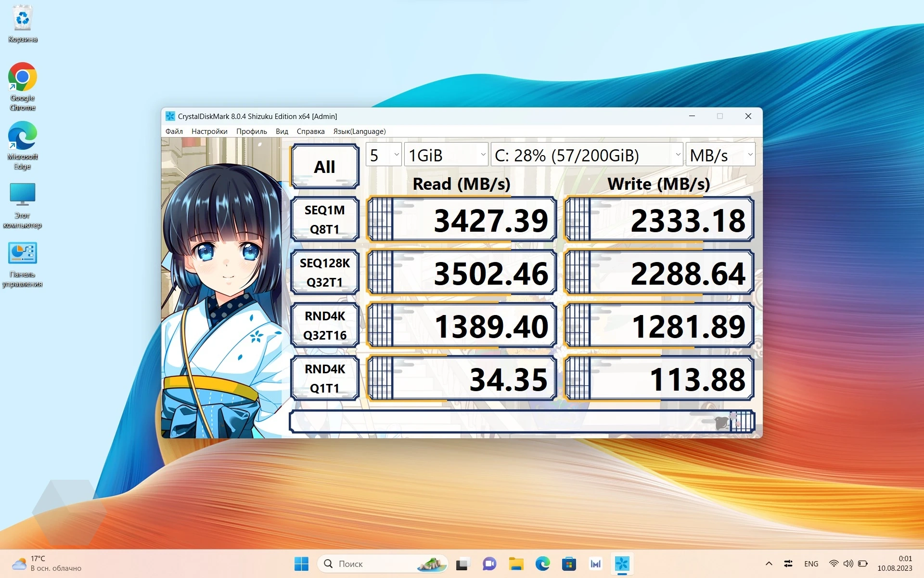Run the RND4K Q1T1 test
The image size is (924, 578).
(x=325, y=379)
